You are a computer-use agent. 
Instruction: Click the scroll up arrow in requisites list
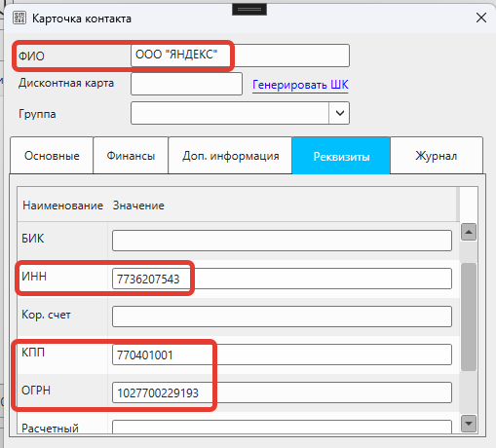(469, 232)
